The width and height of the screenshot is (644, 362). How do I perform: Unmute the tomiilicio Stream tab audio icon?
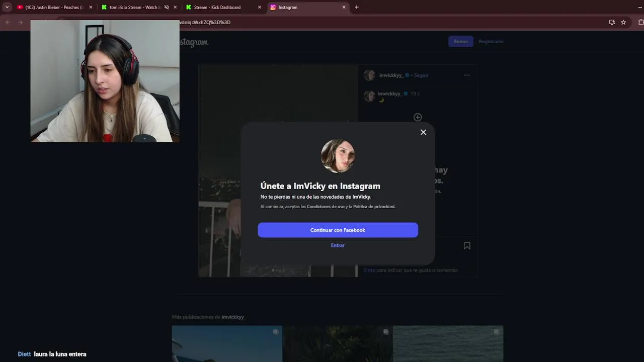[x=167, y=7]
